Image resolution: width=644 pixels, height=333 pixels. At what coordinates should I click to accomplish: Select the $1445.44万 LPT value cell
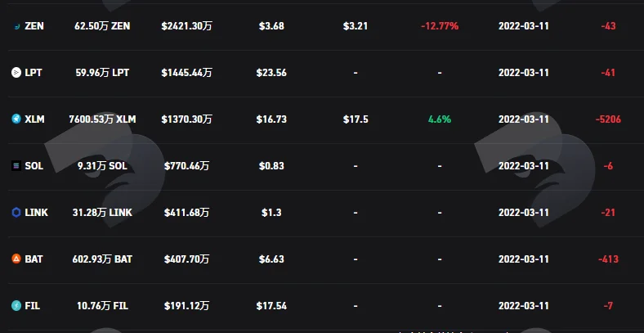tap(187, 73)
